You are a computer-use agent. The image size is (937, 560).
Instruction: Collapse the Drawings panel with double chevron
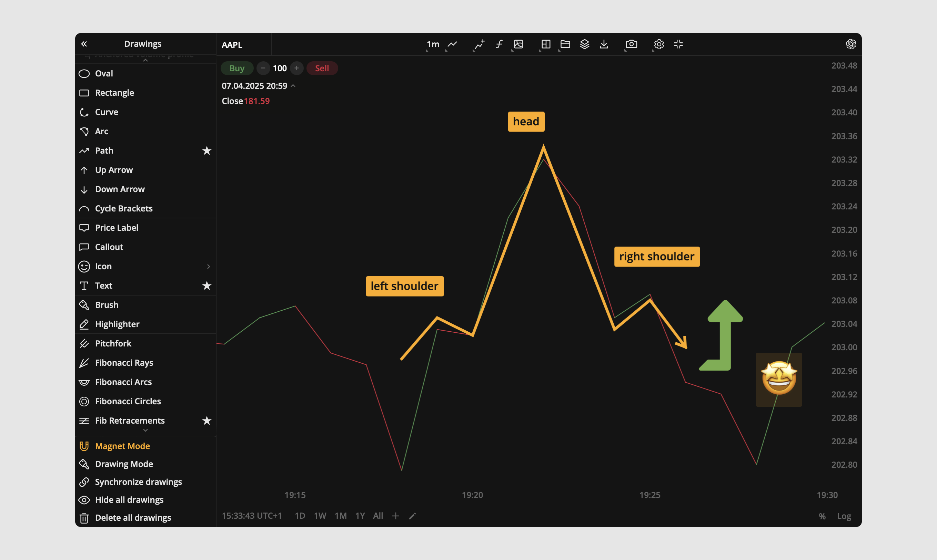[84, 44]
